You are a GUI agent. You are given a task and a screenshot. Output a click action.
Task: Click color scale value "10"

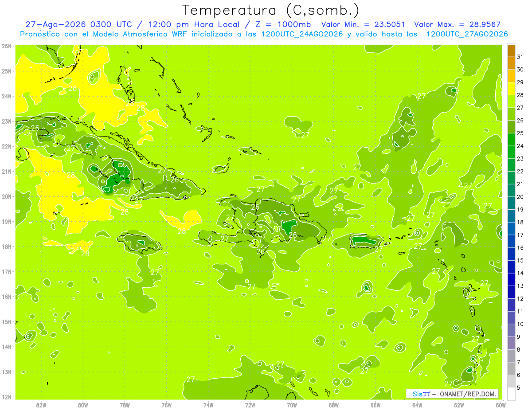click(520, 324)
